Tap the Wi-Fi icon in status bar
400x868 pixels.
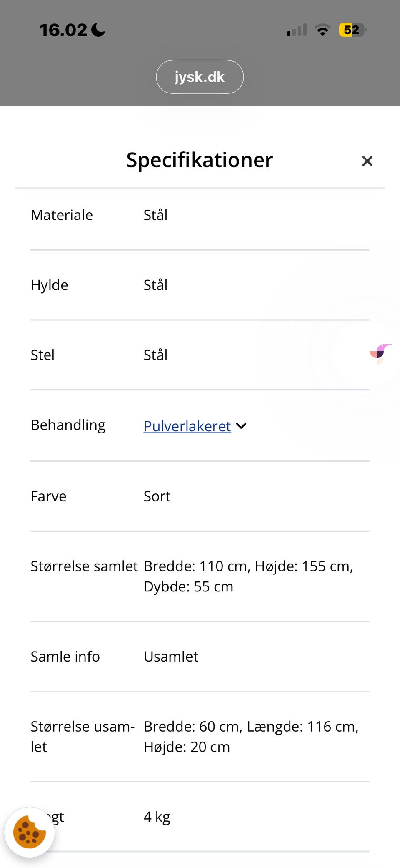click(322, 29)
